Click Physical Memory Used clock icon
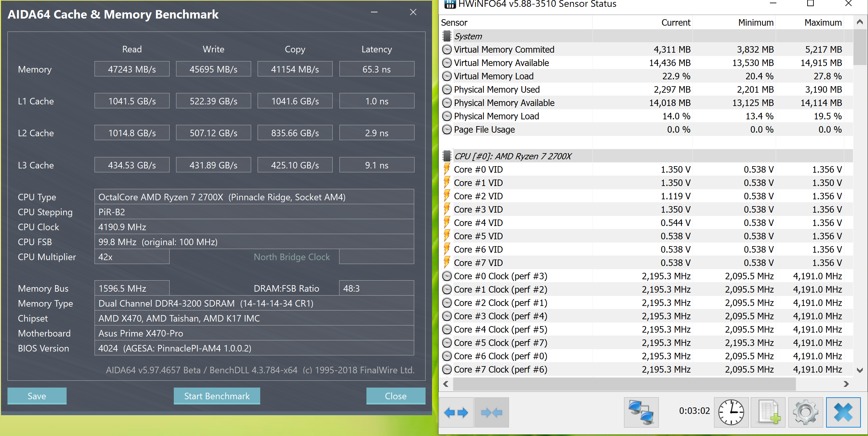This screenshot has height=436, width=868. tap(447, 89)
